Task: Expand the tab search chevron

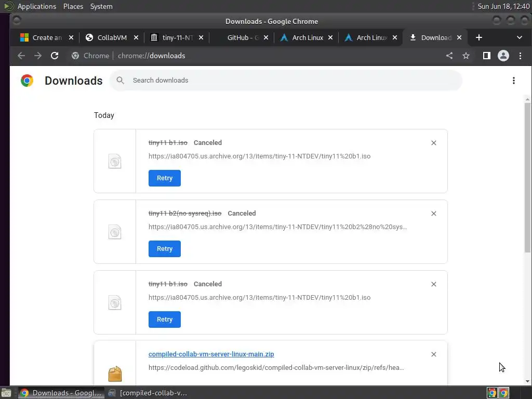Action: [x=520, y=37]
